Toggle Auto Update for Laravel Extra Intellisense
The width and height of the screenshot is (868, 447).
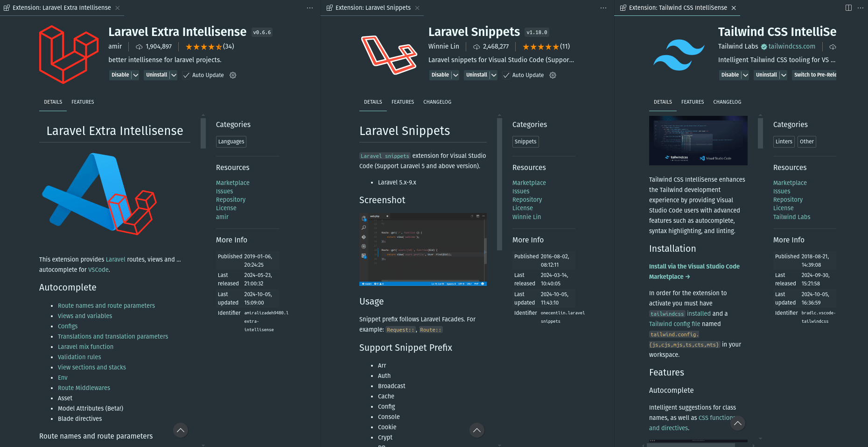click(x=186, y=75)
